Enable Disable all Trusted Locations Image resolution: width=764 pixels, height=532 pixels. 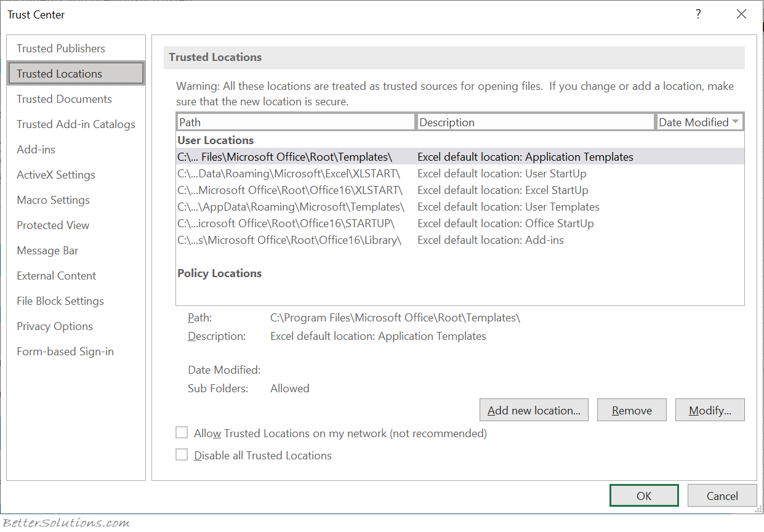point(182,454)
